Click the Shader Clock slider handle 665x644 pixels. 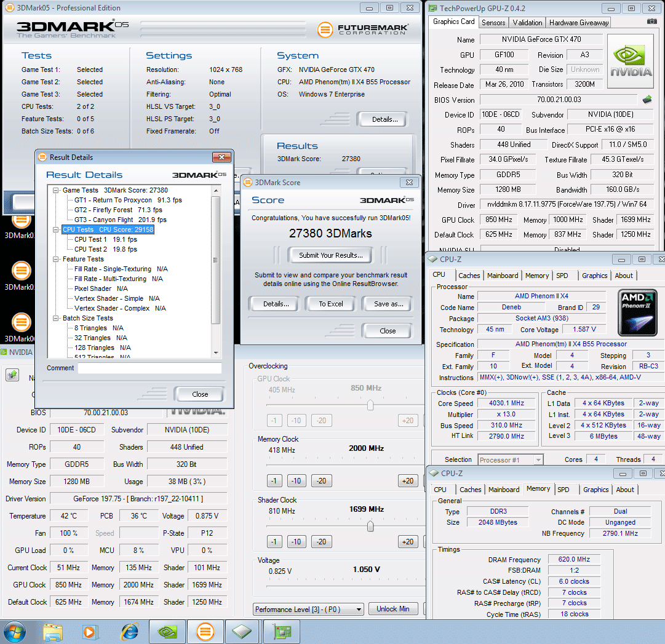point(370,526)
